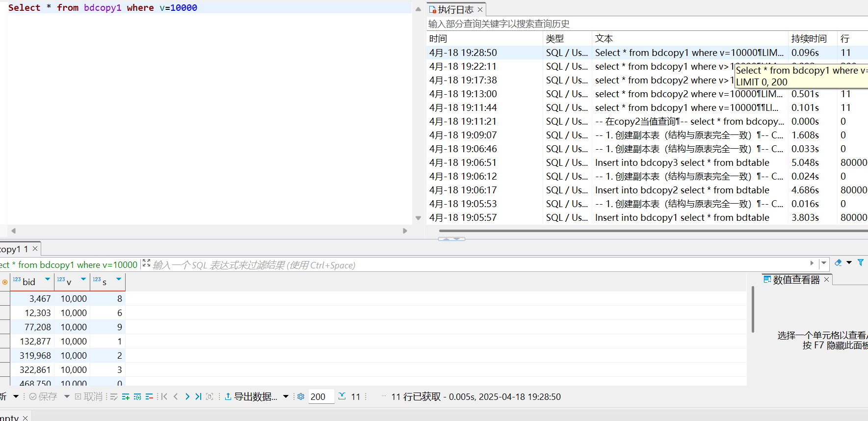Click the query history search field
Image resolution: width=868 pixels, height=421 pixels.
coord(647,24)
